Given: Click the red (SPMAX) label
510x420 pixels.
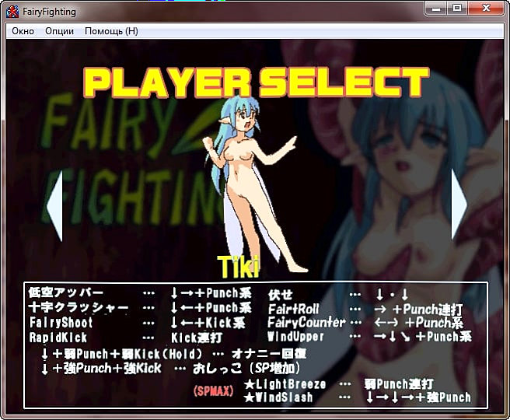Looking at the screenshot, I should (x=213, y=390).
